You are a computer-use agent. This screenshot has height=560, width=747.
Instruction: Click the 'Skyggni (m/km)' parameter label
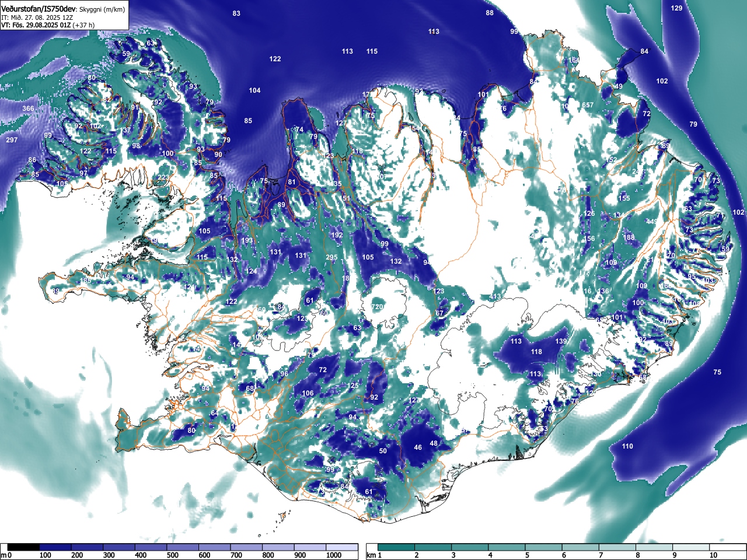coord(102,9)
